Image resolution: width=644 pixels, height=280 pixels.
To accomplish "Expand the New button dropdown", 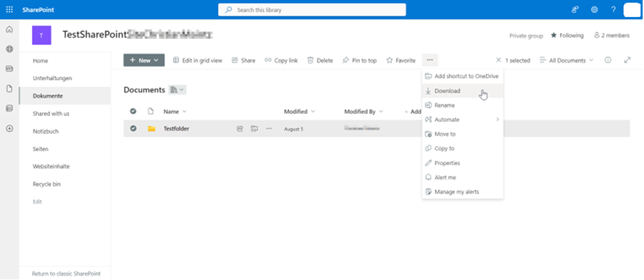I will 144,60.
